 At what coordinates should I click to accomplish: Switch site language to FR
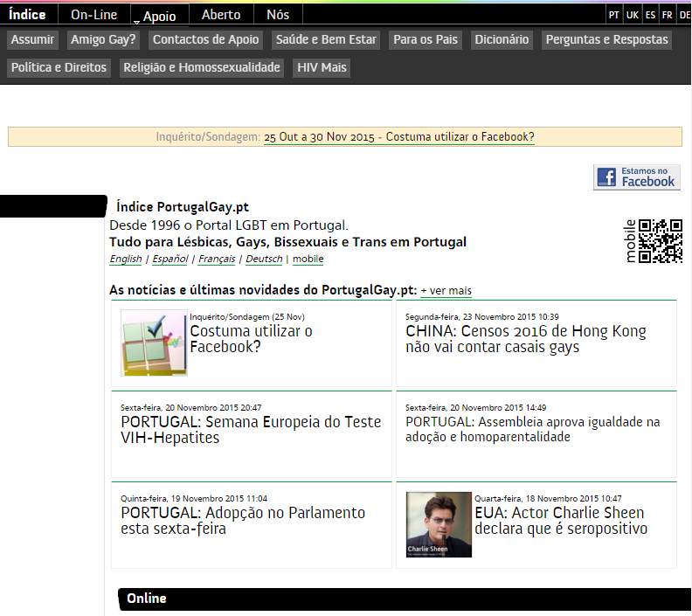coord(668,15)
